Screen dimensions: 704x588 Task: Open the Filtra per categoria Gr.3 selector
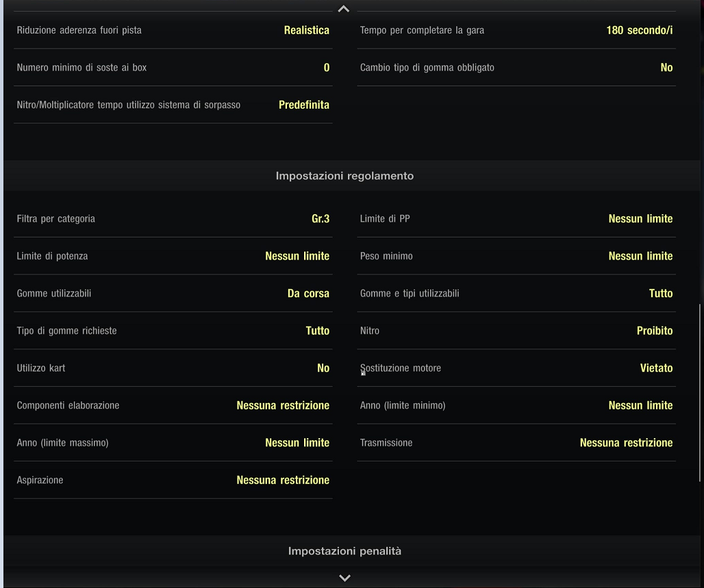click(173, 219)
